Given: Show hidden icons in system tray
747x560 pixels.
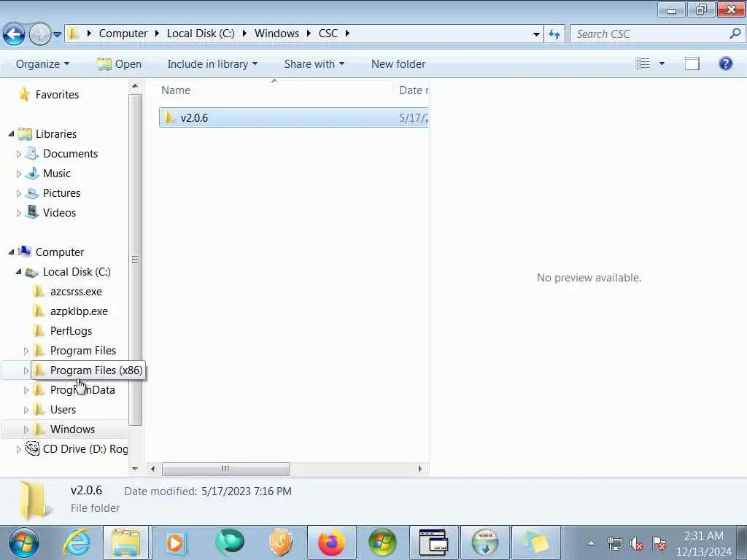Looking at the screenshot, I should click(591, 543).
